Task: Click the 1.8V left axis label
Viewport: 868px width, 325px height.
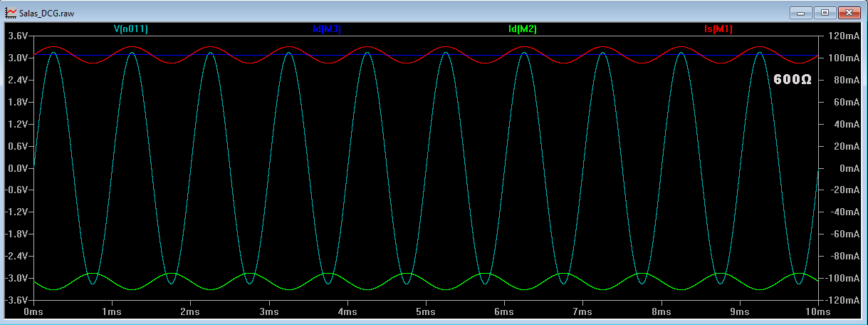Action: pos(18,102)
